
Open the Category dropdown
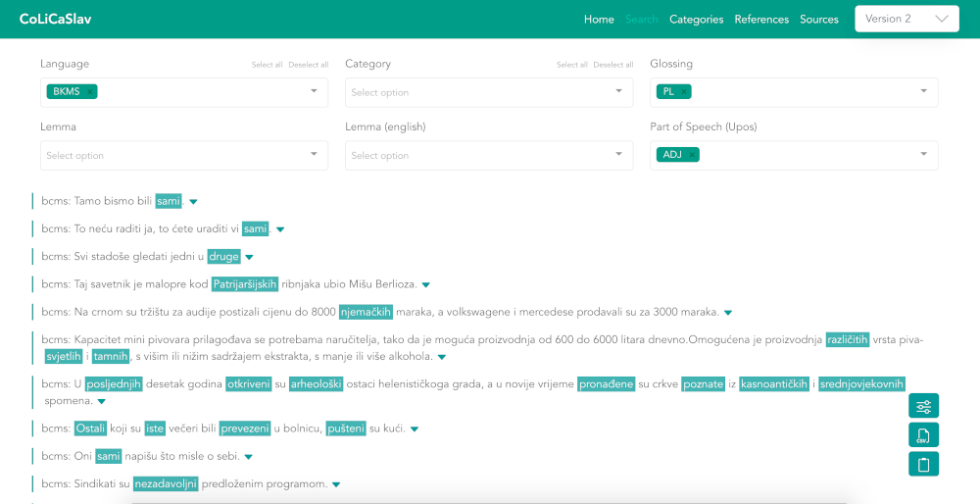tap(617, 92)
